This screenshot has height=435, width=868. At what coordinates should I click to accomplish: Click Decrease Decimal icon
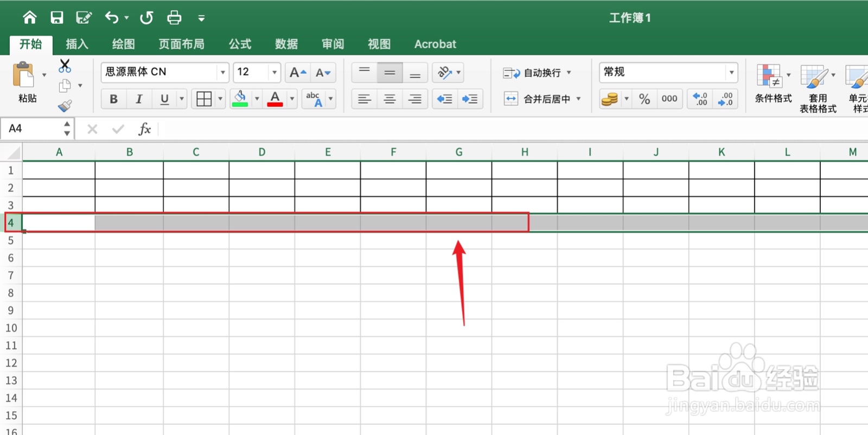coord(725,99)
